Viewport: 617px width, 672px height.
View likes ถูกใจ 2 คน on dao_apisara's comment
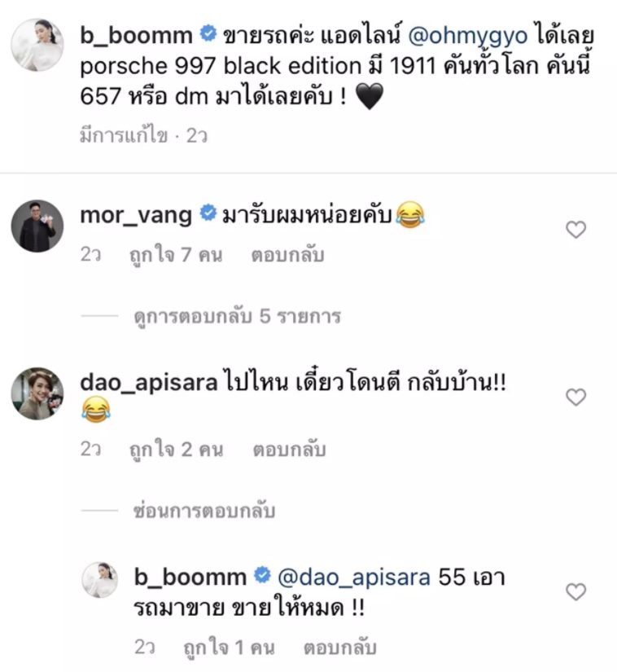(177, 450)
